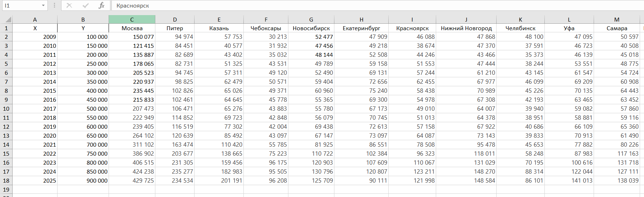Screen dimensions: 644x197
Task: Select column C header
Action: (132, 19)
